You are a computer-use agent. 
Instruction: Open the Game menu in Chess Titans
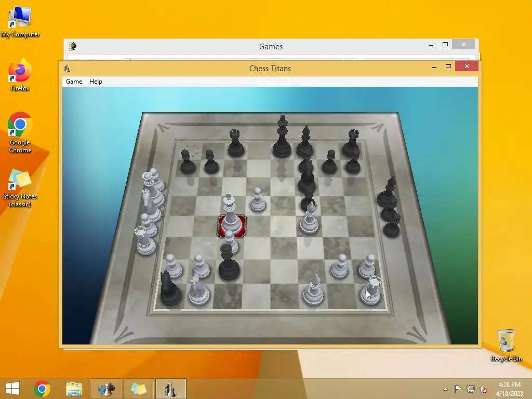(74, 82)
